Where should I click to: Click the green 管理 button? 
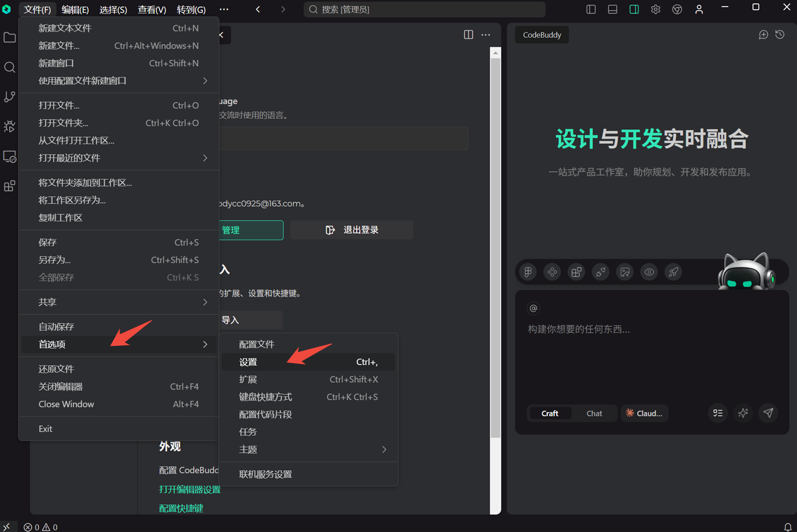pyautogui.click(x=251, y=230)
